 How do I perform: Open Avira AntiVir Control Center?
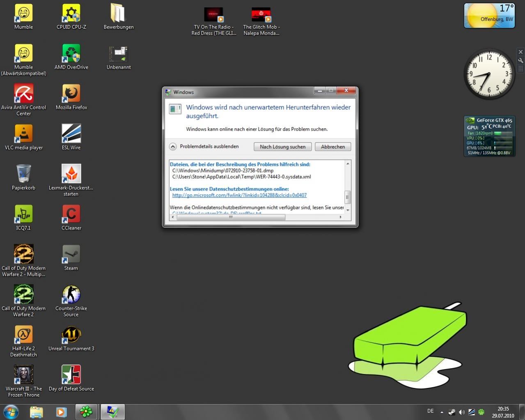point(23,100)
